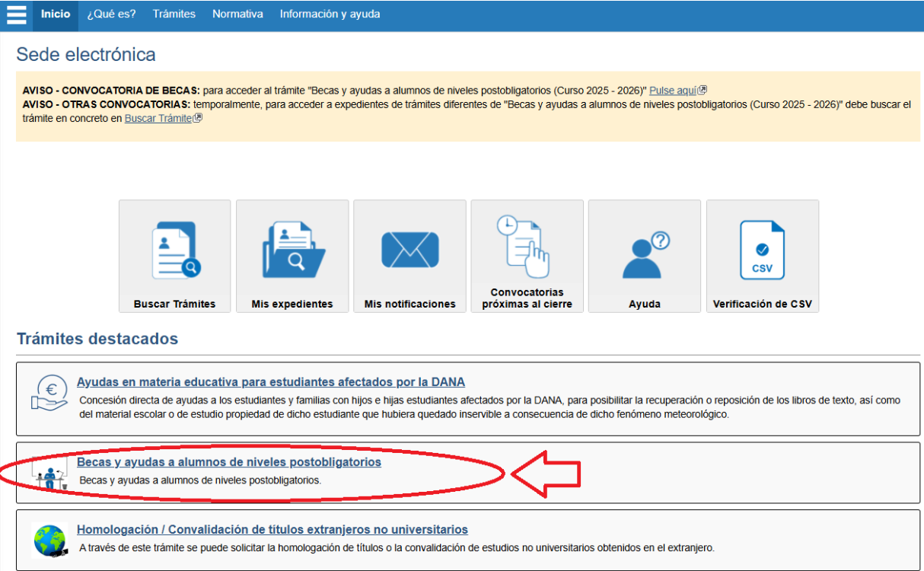The height and width of the screenshot is (571, 924).
Task: Select the Inicio tab
Action: (x=56, y=14)
